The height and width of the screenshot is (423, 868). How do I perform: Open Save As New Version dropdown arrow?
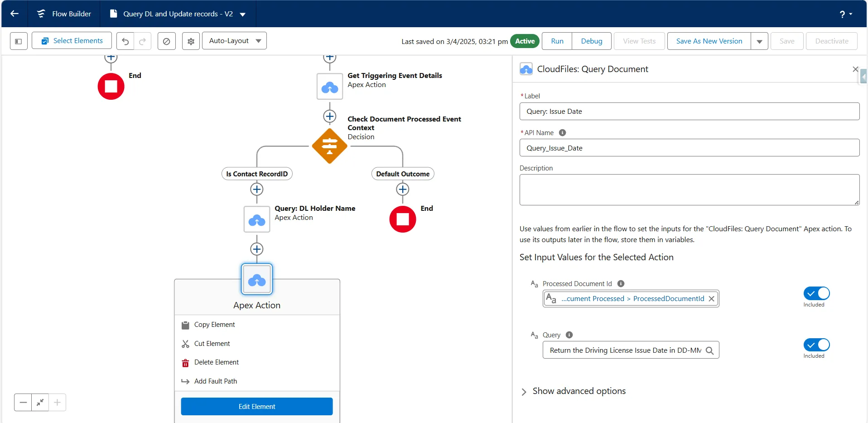click(759, 41)
